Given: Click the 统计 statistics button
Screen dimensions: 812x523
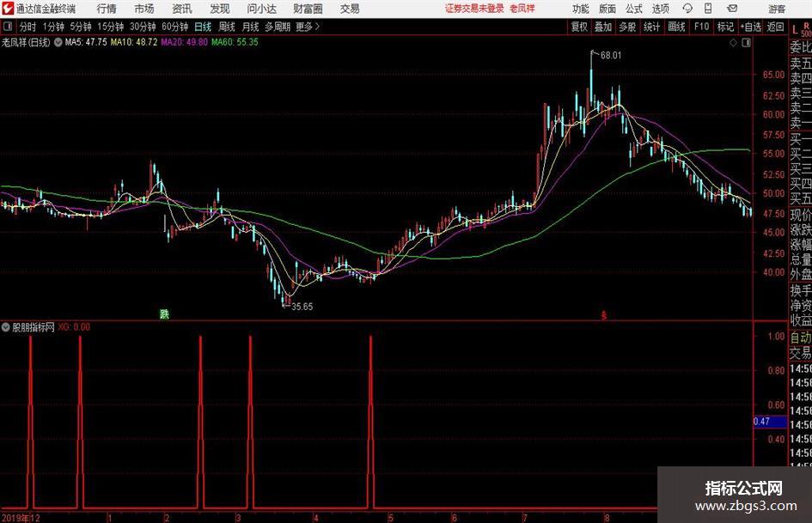Looking at the screenshot, I should point(652,27).
